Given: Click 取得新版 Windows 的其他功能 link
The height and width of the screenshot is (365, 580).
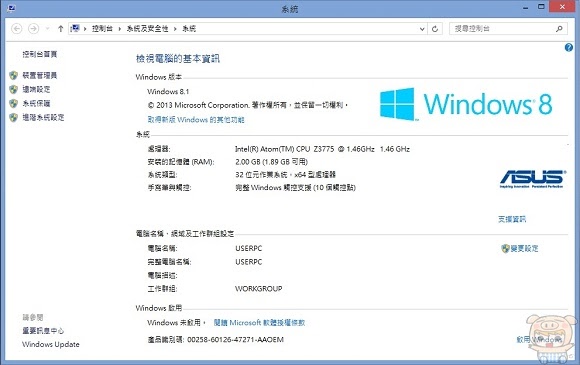Looking at the screenshot, I should 196,119.
